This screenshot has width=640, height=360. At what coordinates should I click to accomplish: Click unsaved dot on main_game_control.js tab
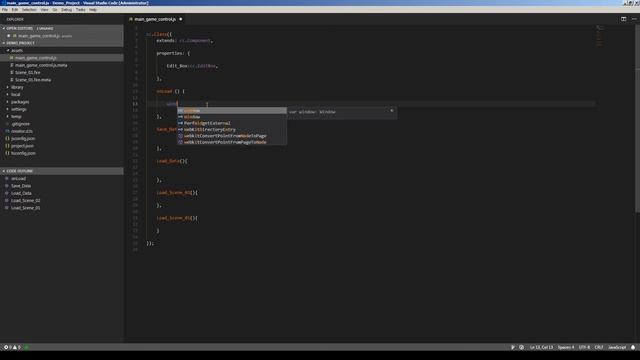181,19
